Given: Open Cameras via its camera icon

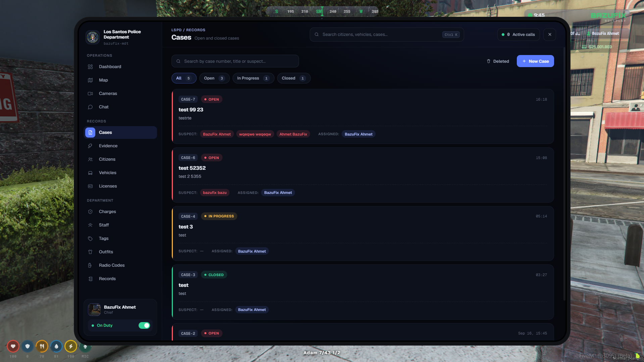Looking at the screenshot, I should (90, 94).
